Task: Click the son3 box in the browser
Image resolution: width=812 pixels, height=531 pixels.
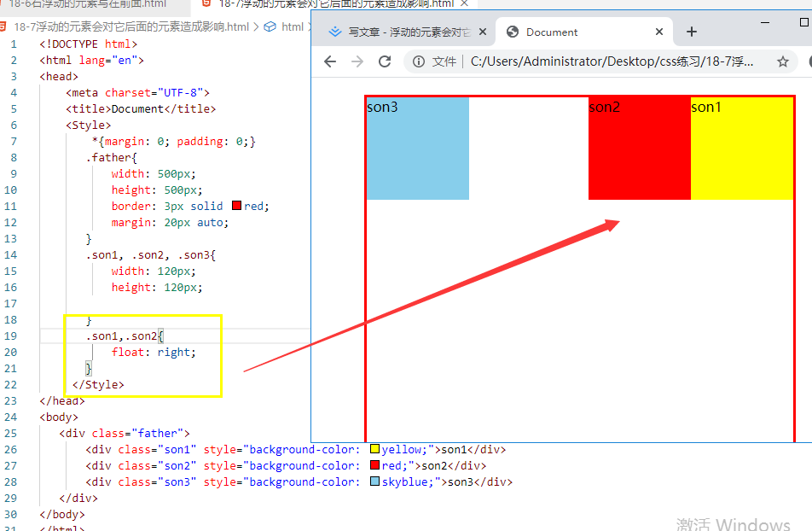Action: pos(418,149)
